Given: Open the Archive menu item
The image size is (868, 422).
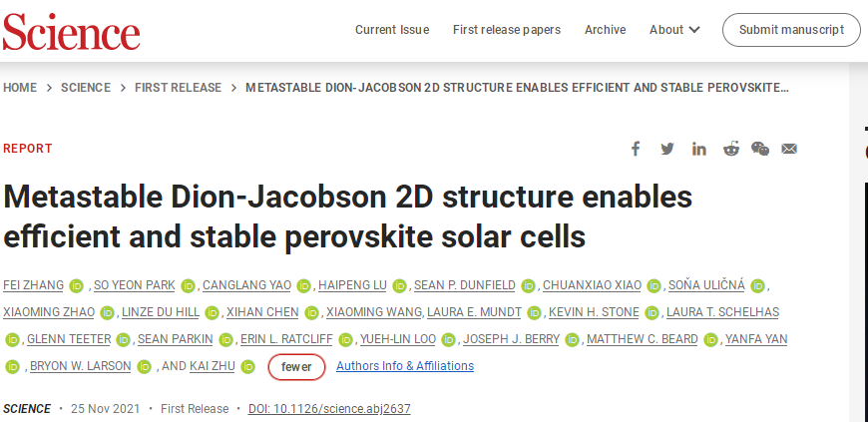Looking at the screenshot, I should pyautogui.click(x=605, y=30).
